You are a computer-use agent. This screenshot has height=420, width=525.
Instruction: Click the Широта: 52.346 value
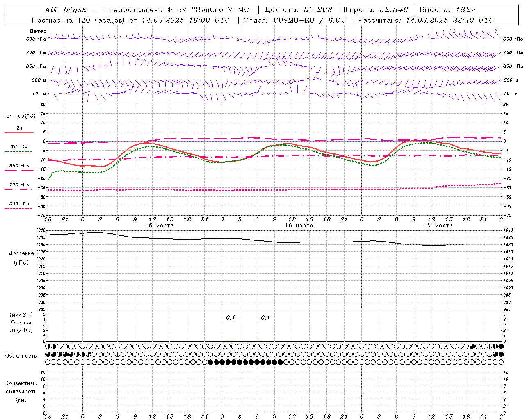pyautogui.click(x=376, y=10)
